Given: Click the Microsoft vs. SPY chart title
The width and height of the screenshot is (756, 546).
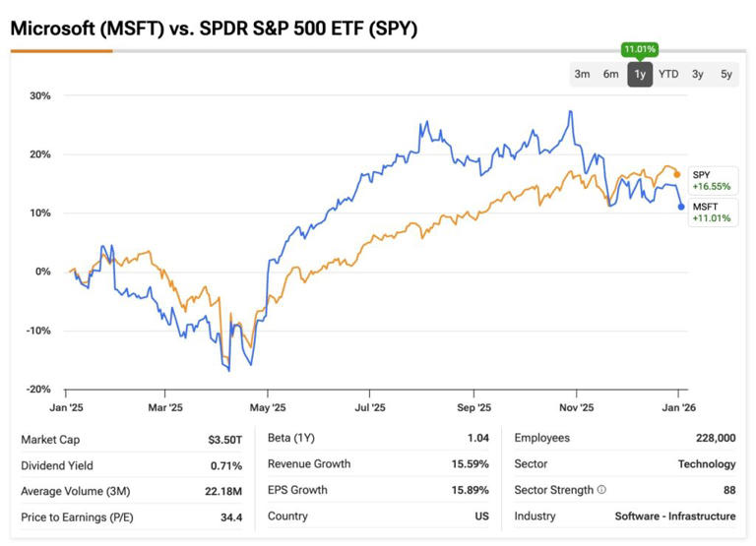Looking at the screenshot, I should (214, 29).
